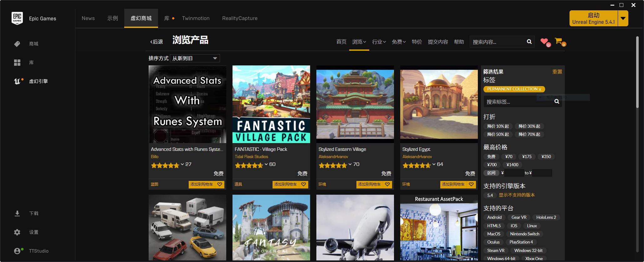Open the 排序方式 从新到旧 sort dropdown

coord(195,58)
